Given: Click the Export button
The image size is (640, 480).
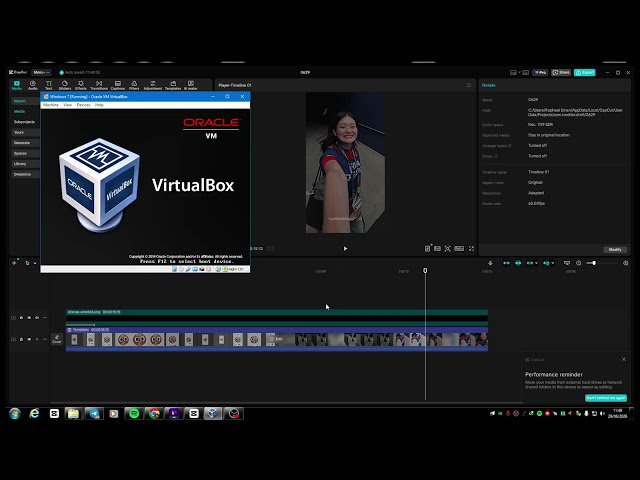Looking at the screenshot, I should [x=584, y=72].
